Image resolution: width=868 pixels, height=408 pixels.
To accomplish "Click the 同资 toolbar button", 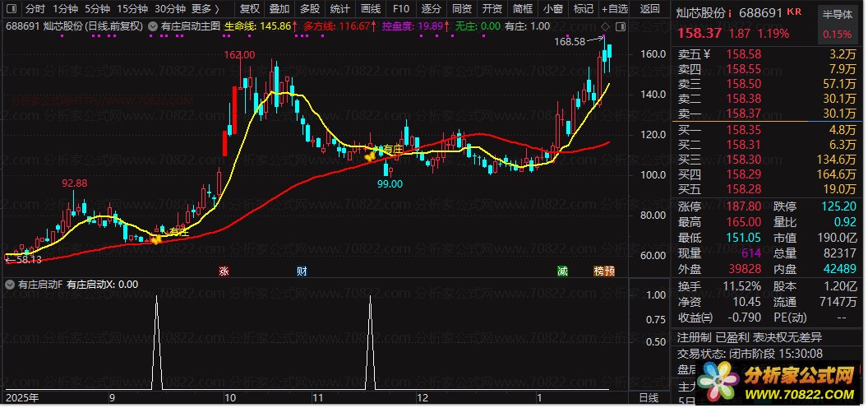I will click(462, 9).
